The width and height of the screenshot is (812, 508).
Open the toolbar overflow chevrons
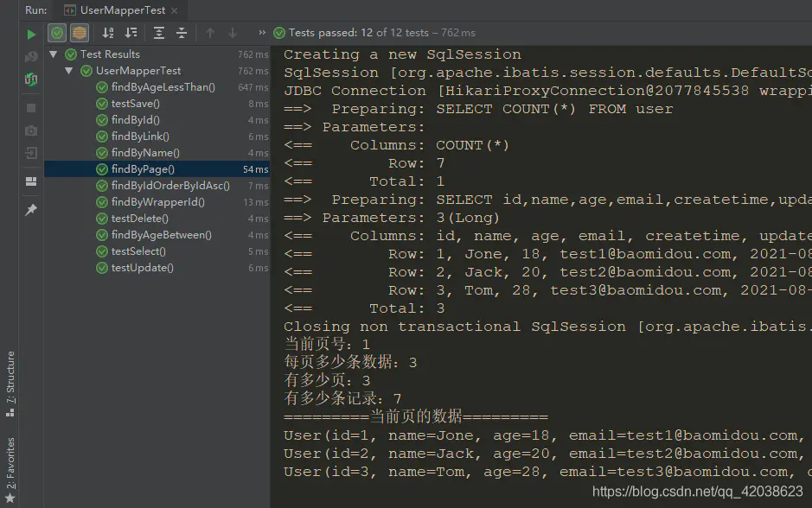[x=262, y=33]
